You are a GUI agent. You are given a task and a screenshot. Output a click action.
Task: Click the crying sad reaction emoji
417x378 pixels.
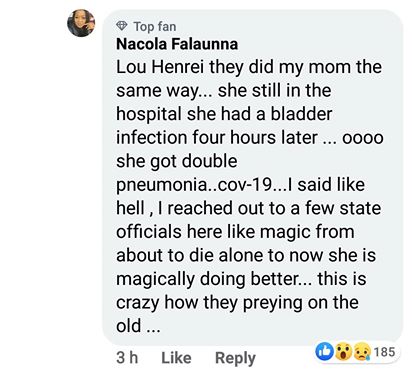[362, 352]
